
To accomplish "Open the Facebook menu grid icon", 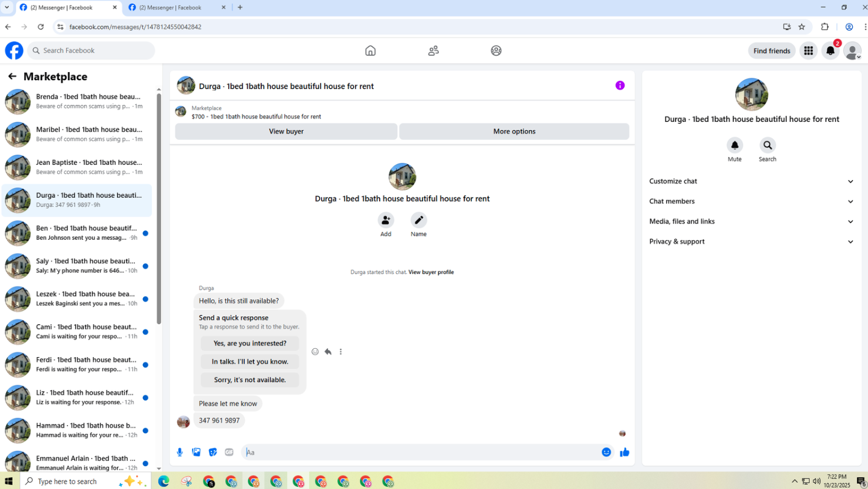I will [809, 51].
